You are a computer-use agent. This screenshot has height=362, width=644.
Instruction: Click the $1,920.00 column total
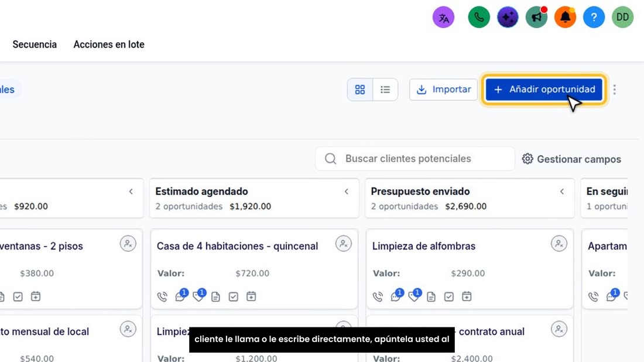[x=250, y=206]
